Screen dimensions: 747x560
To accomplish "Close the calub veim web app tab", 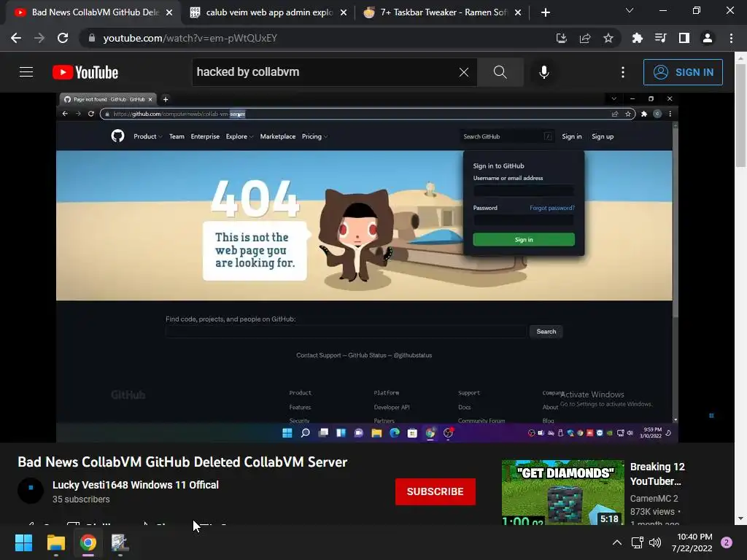I will (344, 12).
